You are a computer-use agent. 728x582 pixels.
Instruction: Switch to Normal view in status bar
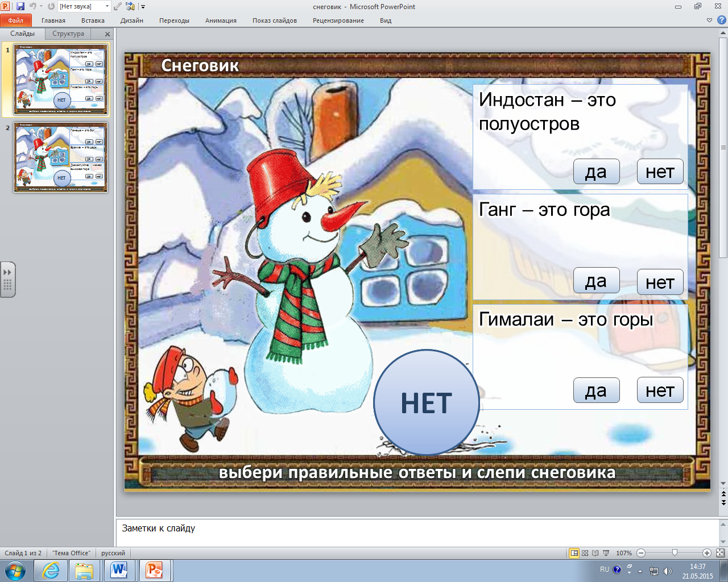(574, 553)
